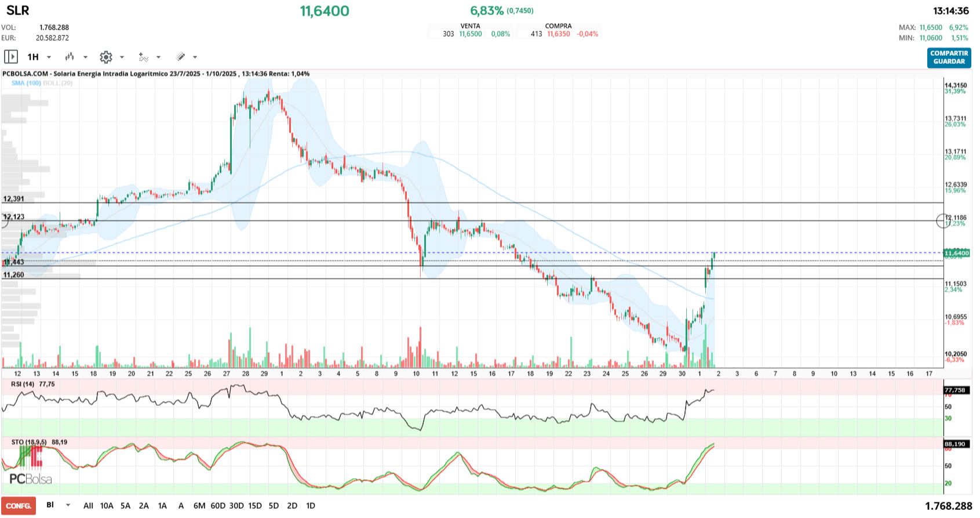Select the 12,391 horizontal line label

tap(14, 199)
